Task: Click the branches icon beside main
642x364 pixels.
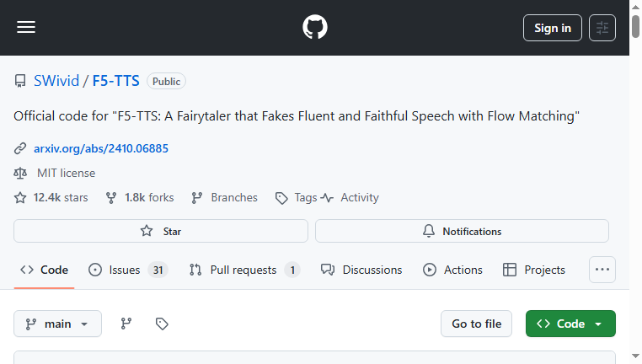Action: [126, 324]
